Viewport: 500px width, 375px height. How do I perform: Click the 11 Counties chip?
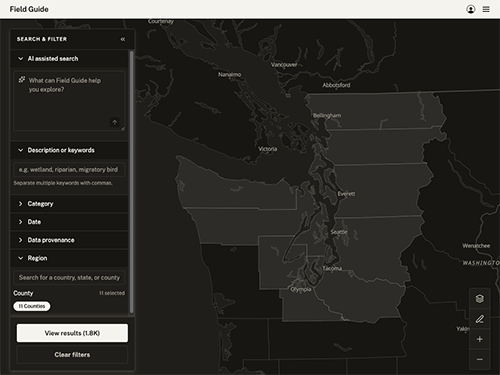click(32, 306)
